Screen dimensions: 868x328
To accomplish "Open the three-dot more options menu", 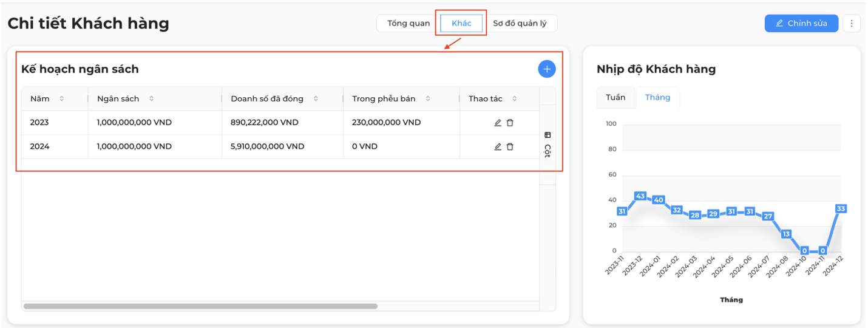I will (x=852, y=23).
